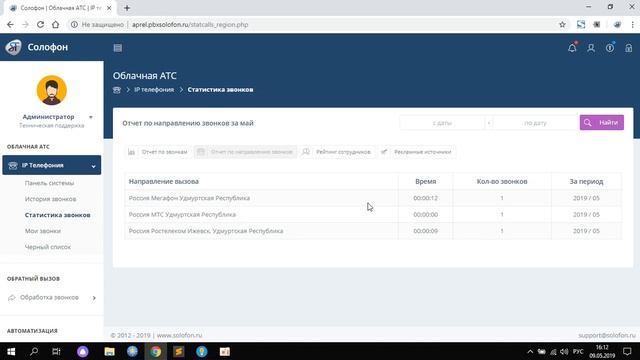Open Панель системы in sidebar
The image size is (640, 360).
tap(49, 183)
